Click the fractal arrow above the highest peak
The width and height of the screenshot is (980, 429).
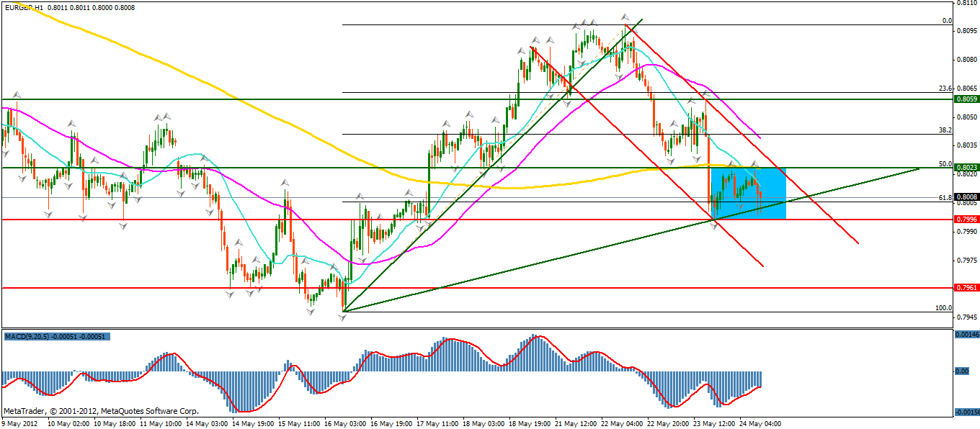(625, 17)
